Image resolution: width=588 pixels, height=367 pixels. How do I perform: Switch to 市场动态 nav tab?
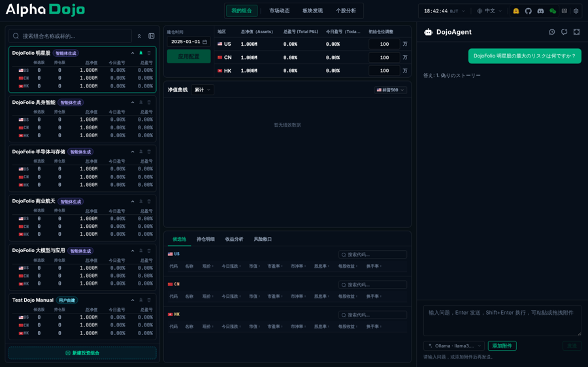280,11
